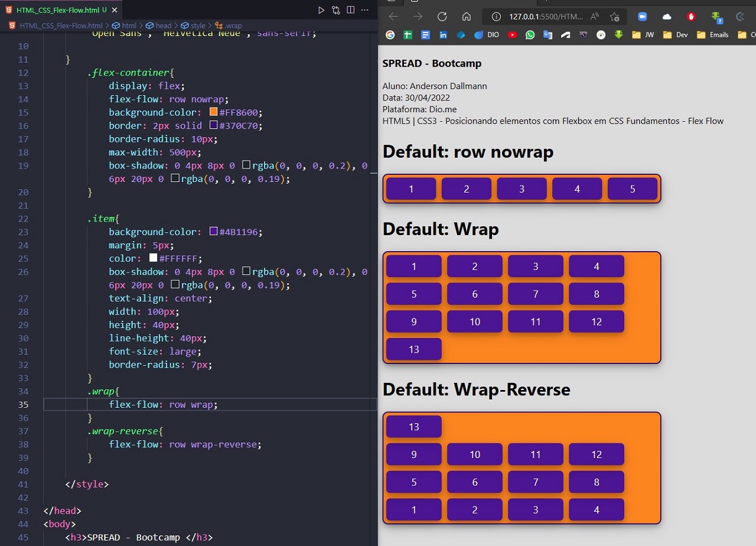Click the forward navigation button
The height and width of the screenshot is (546, 756).
click(418, 17)
